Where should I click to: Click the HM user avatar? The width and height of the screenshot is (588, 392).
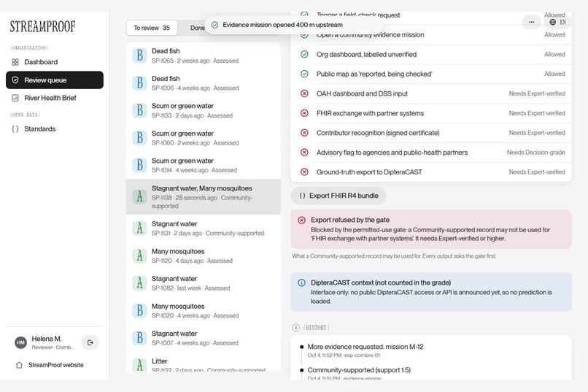[20, 342]
